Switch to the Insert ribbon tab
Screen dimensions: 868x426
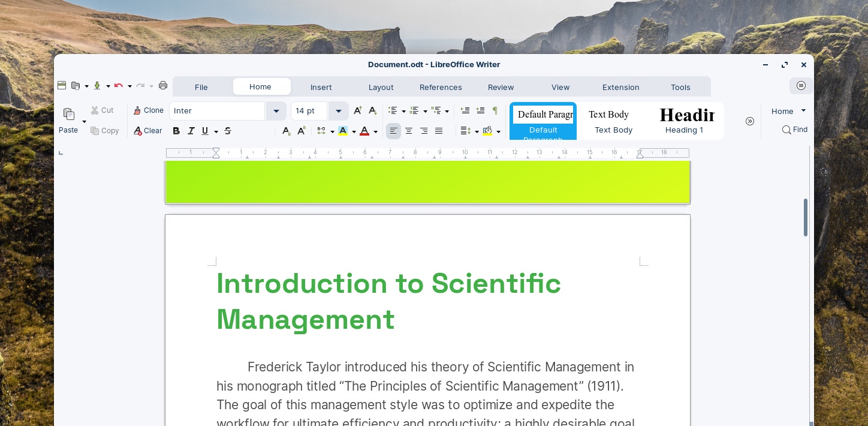(321, 87)
